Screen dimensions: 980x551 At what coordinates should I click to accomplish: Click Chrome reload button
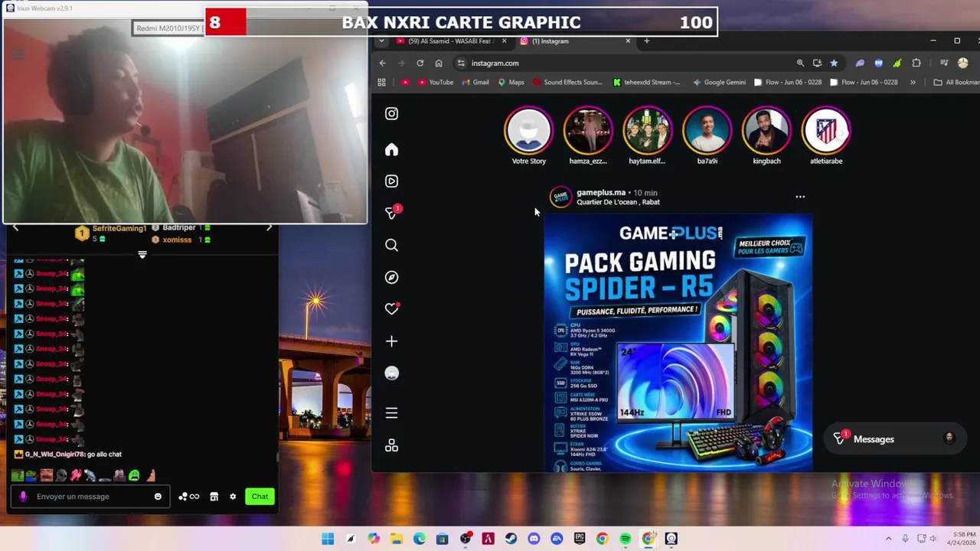420,63
